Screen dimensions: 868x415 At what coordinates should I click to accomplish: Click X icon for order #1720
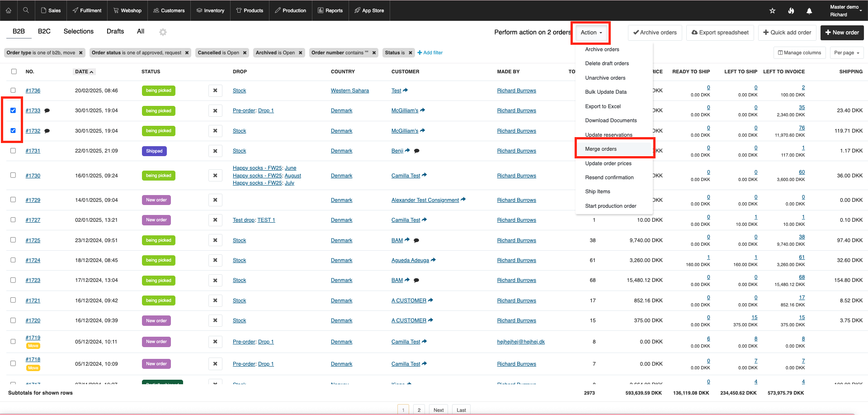tap(215, 320)
